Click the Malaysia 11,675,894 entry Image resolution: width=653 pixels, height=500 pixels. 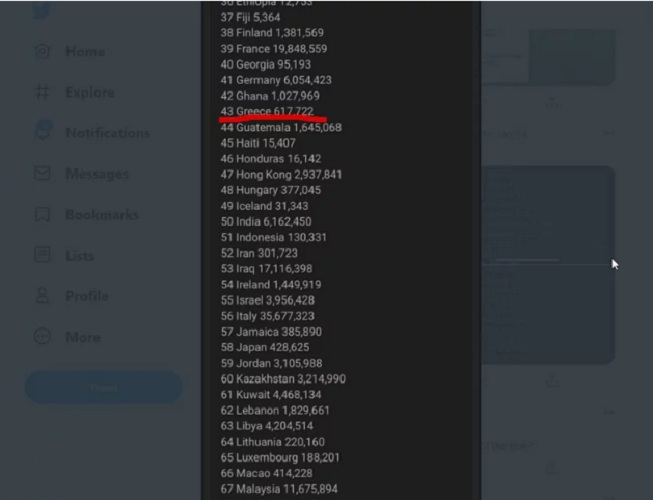tap(279, 489)
